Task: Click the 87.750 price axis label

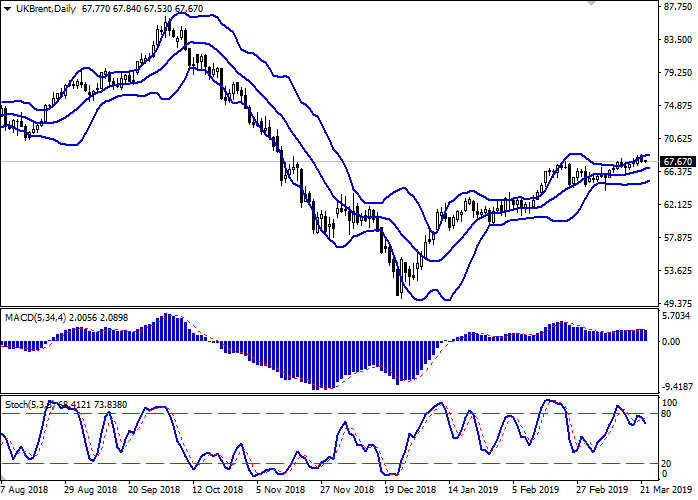Action: coord(678,7)
